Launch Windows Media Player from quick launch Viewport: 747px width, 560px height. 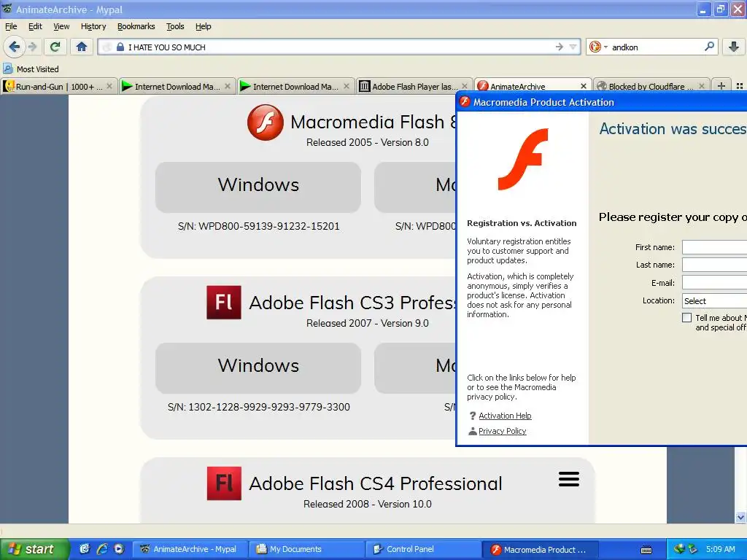click(x=119, y=549)
